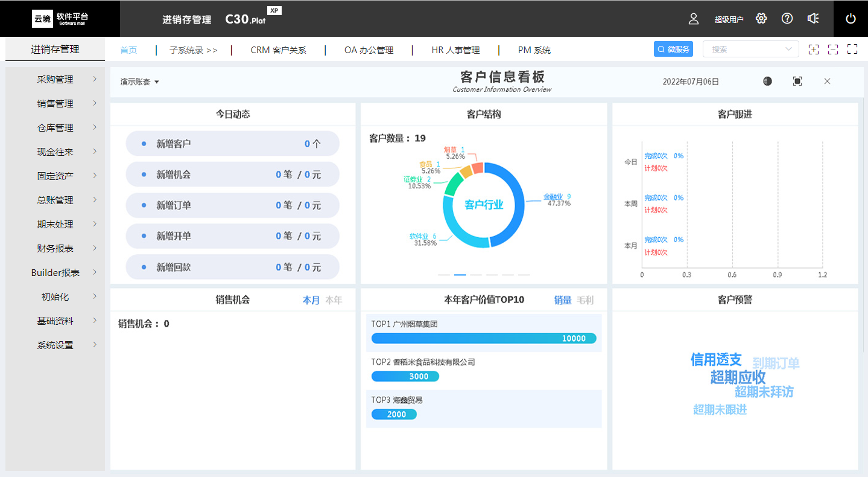
Task: Switch sales opportunity view to 本年
Action: (x=334, y=300)
